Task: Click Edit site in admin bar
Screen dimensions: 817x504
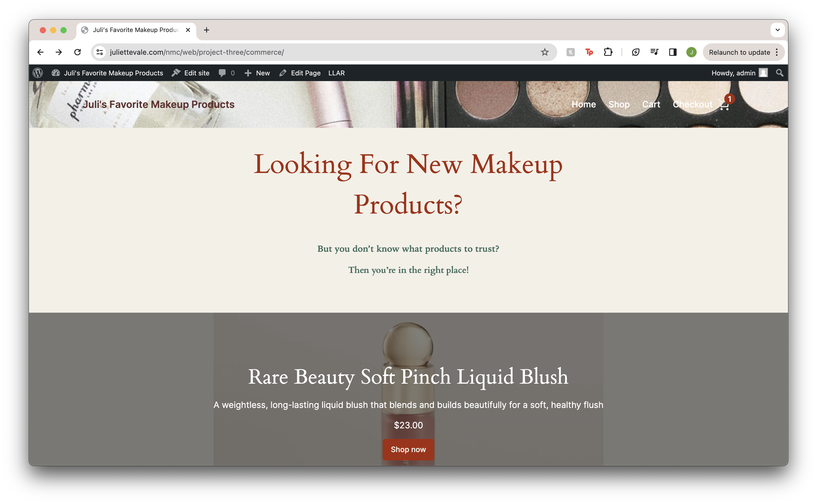Action: tap(190, 73)
